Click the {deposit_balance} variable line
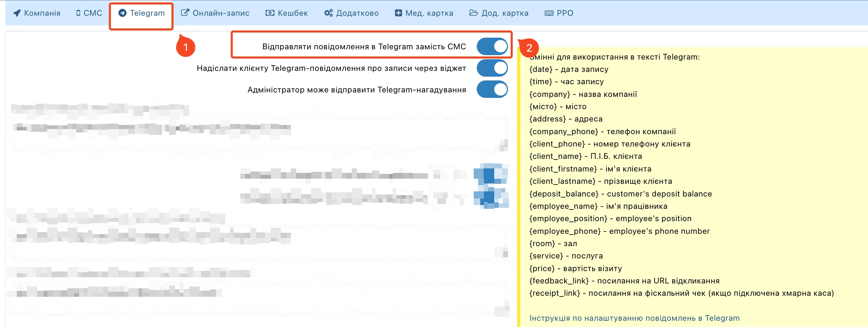 pyautogui.click(x=621, y=194)
